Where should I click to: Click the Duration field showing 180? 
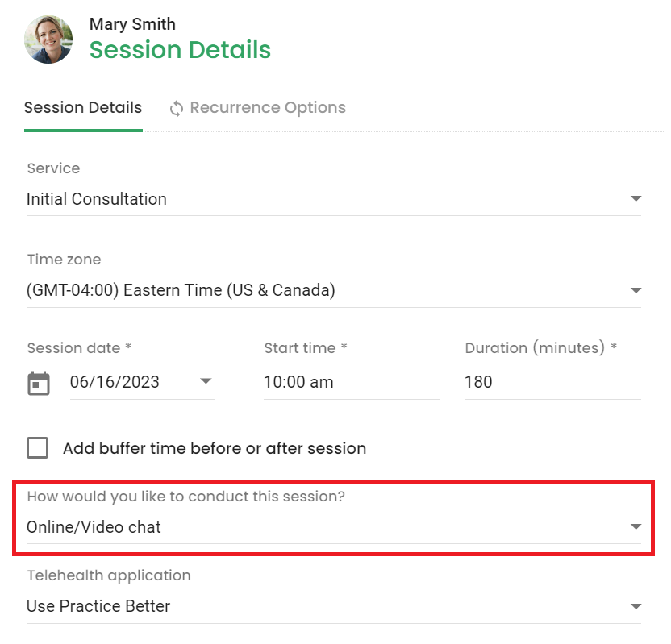point(552,382)
